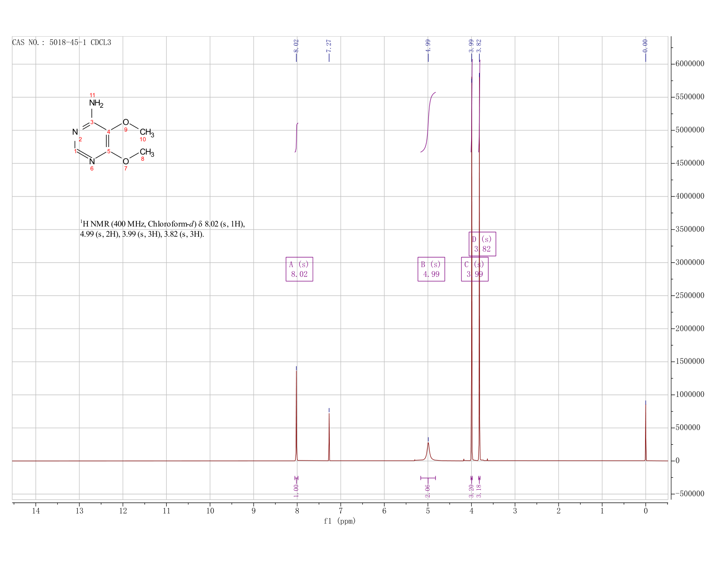Click the multiplet box A (s) 8.02
The width and height of the screenshot is (728, 563).
(x=299, y=269)
